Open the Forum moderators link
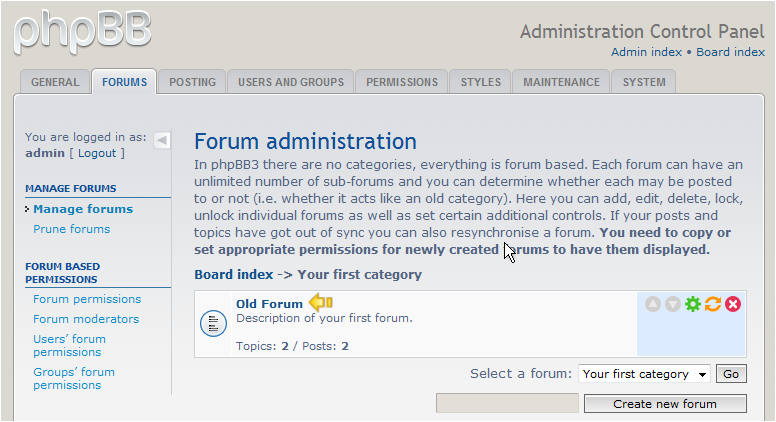 click(86, 319)
